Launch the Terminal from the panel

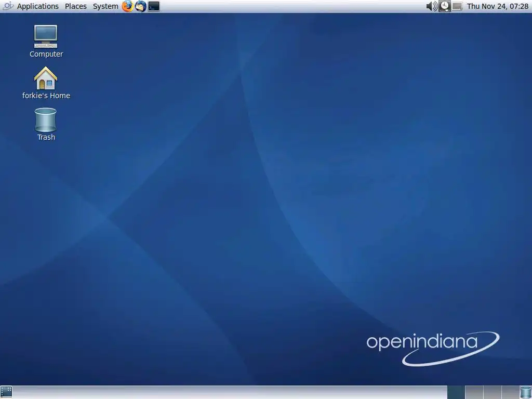[154, 6]
